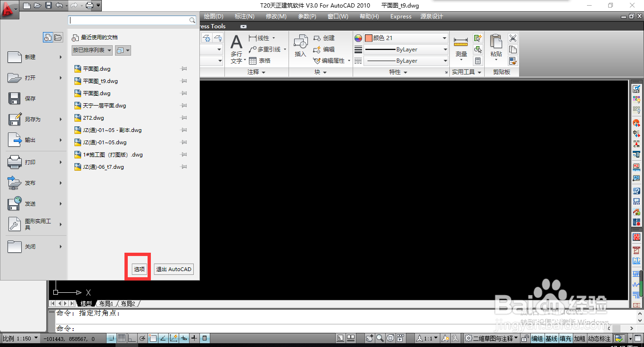The height and width of the screenshot is (347, 644).
Task: Click the Table (表格) tool
Action: tap(260, 61)
